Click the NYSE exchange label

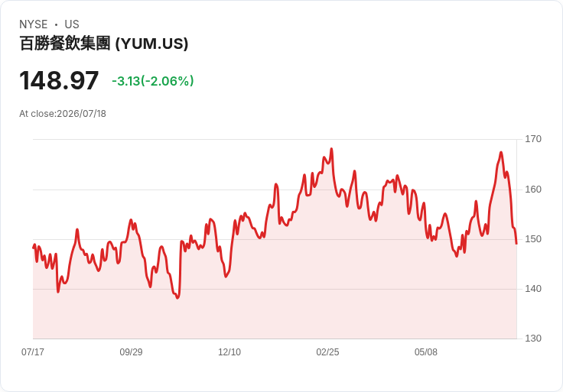pos(34,24)
